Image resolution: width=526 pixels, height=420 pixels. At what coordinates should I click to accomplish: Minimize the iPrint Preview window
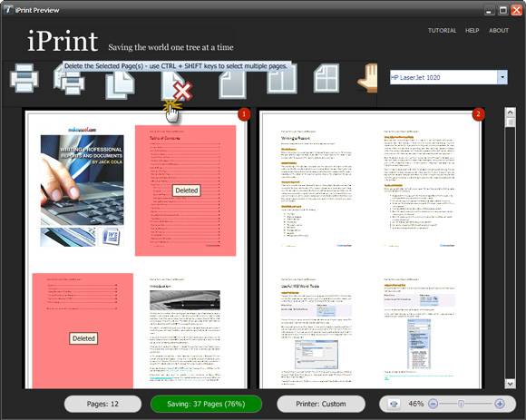pyautogui.click(x=490, y=10)
